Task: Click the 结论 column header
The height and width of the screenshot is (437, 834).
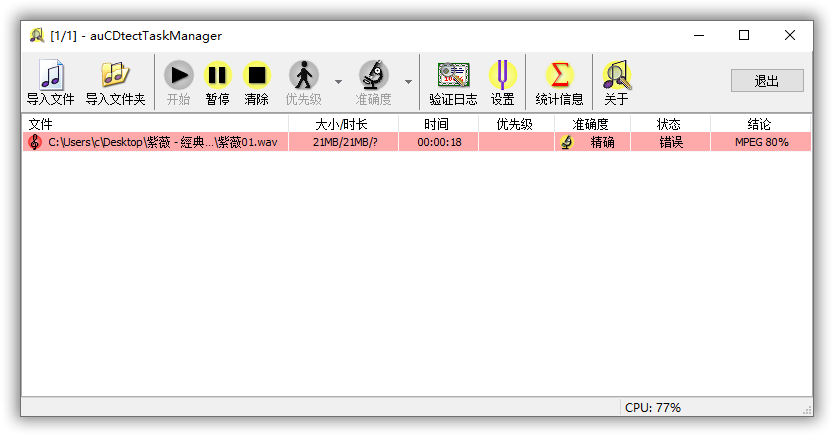Action: point(760,124)
